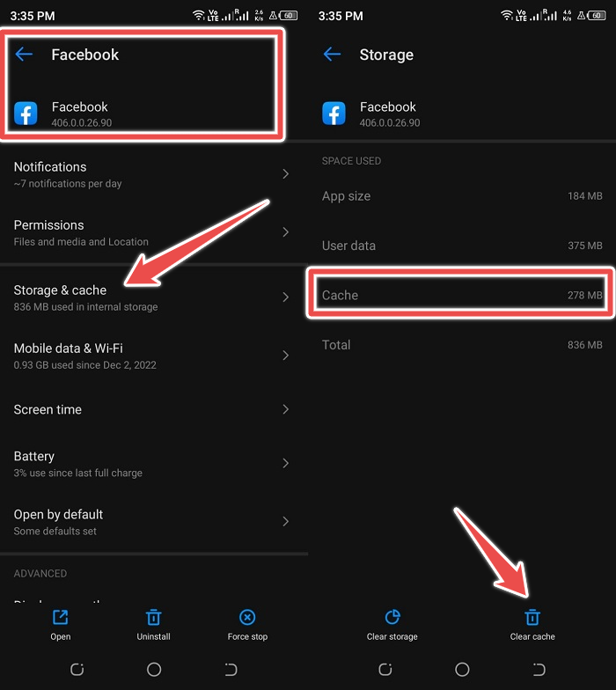Tap the App size 184 MB value

[584, 195]
